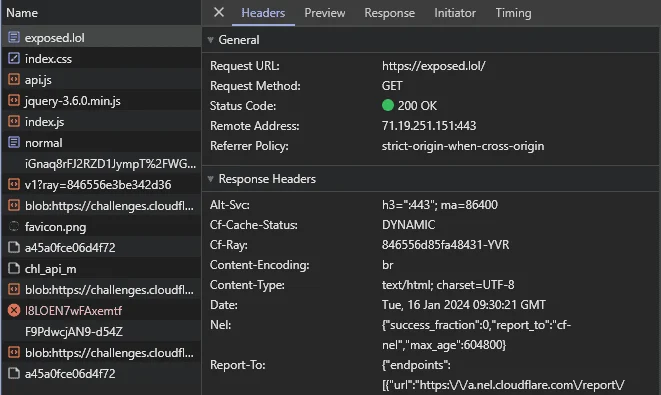Collapse the Response Headers section
The width and height of the screenshot is (661, 395).
[210, 179]
